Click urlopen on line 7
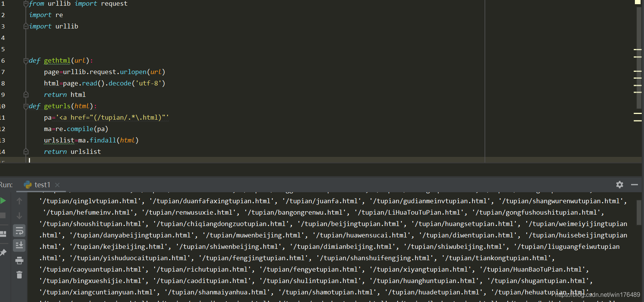Viewport: 644px width, 302px height. tap(133, 72)
